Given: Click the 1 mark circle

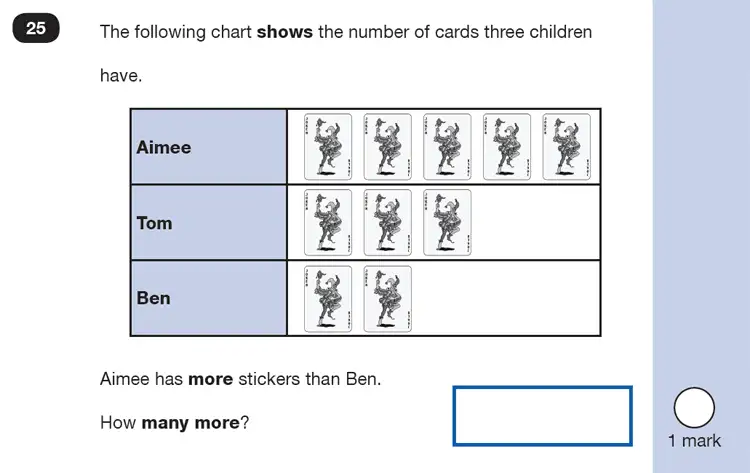Looking at the screenshot, I should (x=694, y=407).
